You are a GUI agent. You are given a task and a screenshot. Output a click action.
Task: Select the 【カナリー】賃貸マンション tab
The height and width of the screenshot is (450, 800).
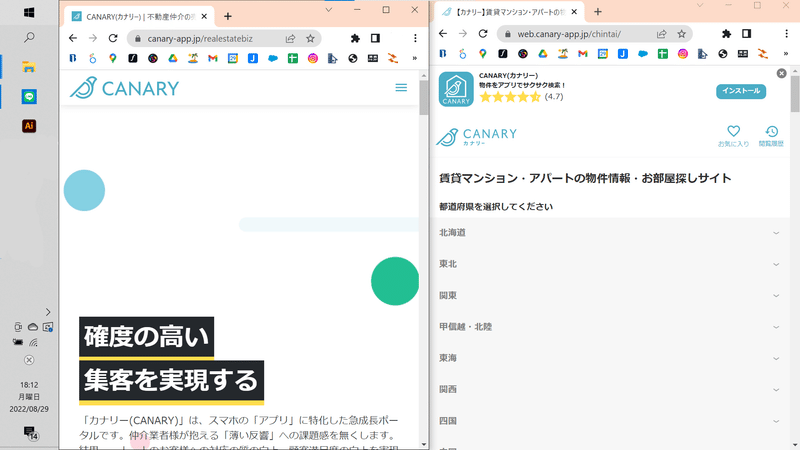click(509, 12)
